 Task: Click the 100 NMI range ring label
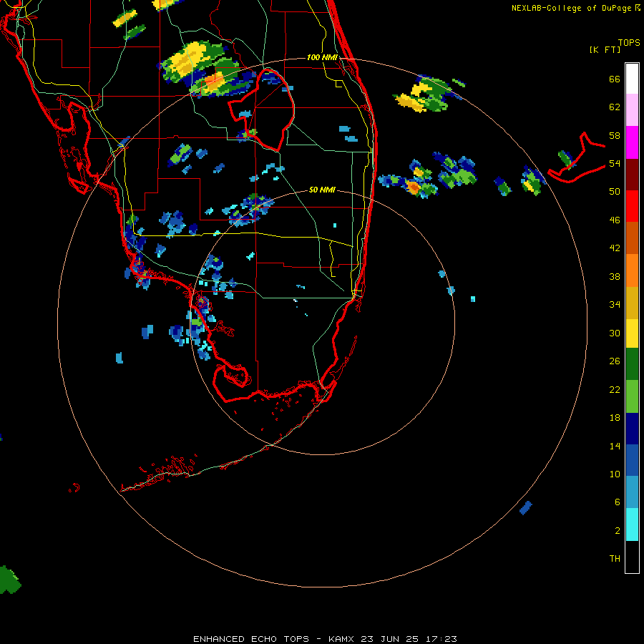(322, 57)
